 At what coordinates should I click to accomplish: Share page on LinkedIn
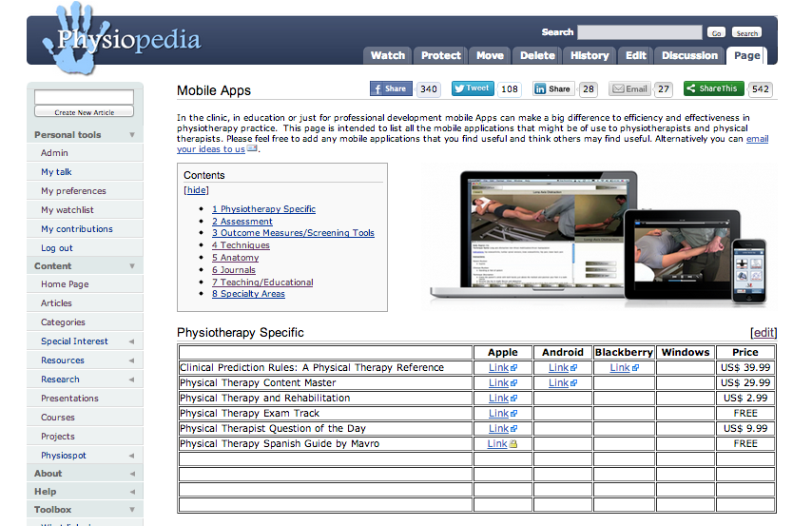point(553,89)
